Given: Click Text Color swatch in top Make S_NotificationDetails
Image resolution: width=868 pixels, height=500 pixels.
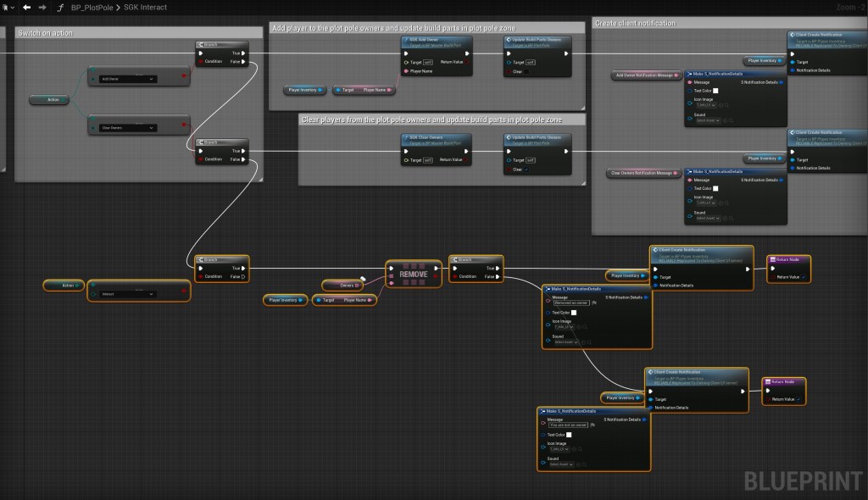Looking at the screenshot, I should tap(715, 91).
